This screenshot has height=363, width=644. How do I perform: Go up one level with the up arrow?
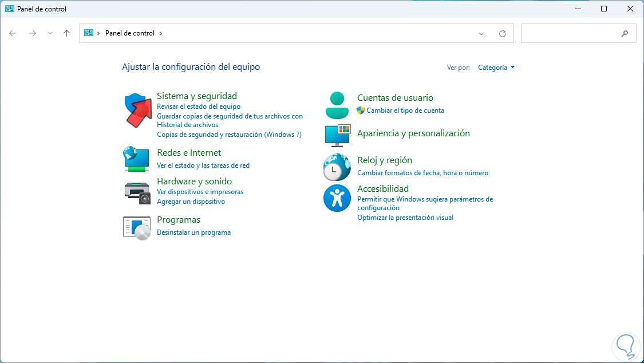pyautogui.click(x=66, y=33)
